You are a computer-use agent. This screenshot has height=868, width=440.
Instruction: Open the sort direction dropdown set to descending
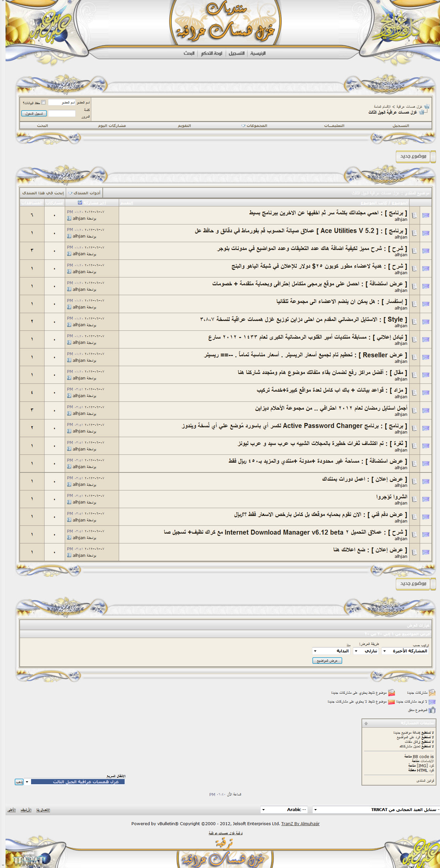[366, 651]
